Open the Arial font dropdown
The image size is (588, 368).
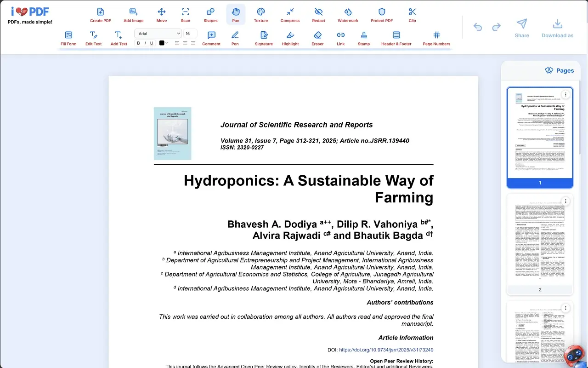[158, 33]
